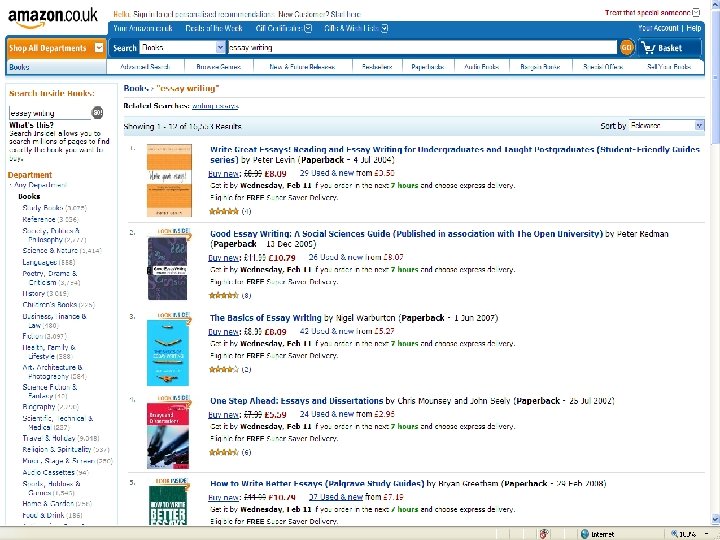Filter by Biography department
Screen dimensions: 720x540
pos(39,407)
